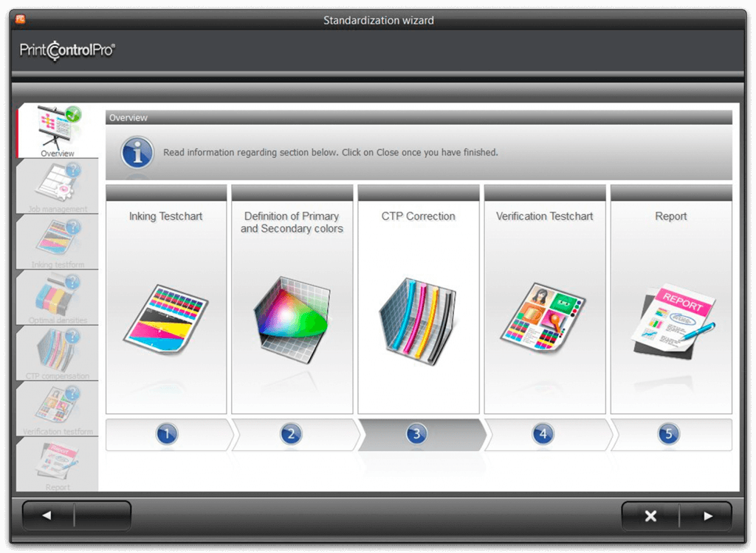756x553 pixels.
Task: Jump to step 4 in progress bar
Action: click(x=543, y=434)
